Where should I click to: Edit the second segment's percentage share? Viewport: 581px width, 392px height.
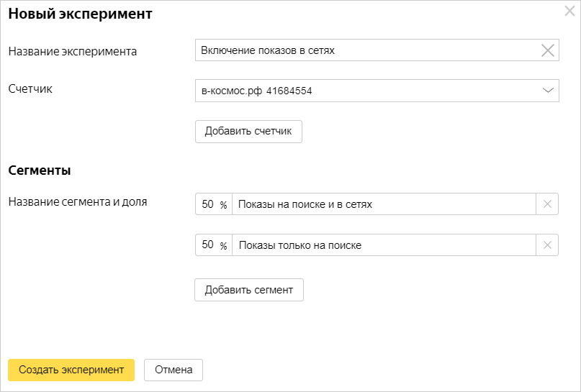click(207, 245)
